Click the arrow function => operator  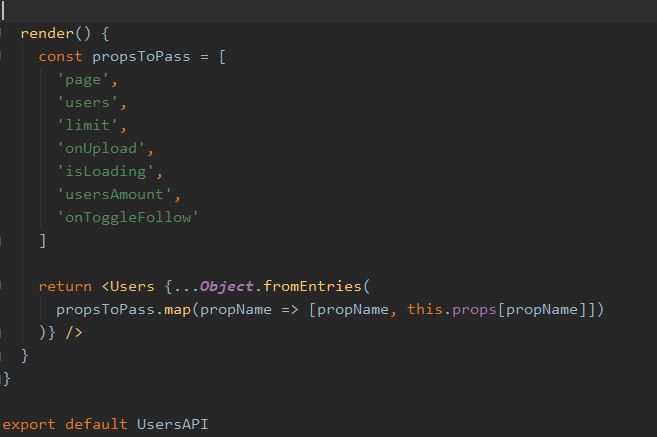tap(290, 310)
